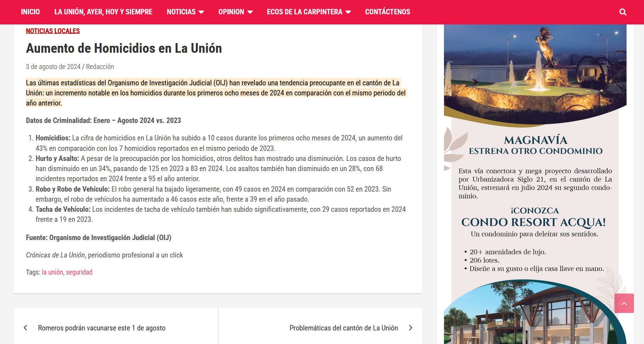Click the right arrow for next post
This screenshot has height=344, width=644.
[x=411, y=328]
